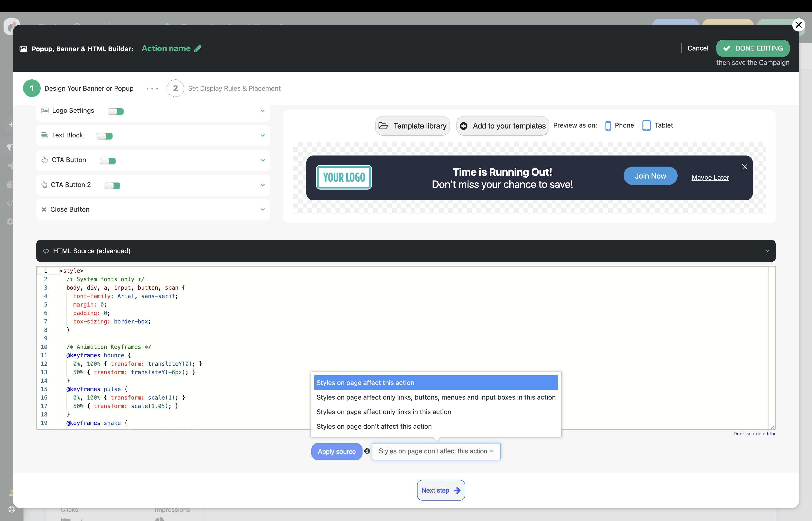Click the DONE EDITING button

(x=753, y=48)
